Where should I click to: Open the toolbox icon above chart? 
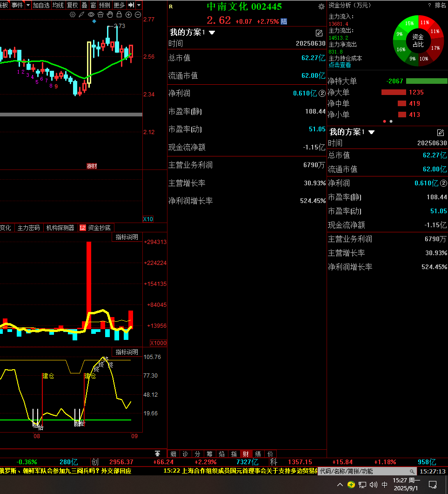click(100, 14)
